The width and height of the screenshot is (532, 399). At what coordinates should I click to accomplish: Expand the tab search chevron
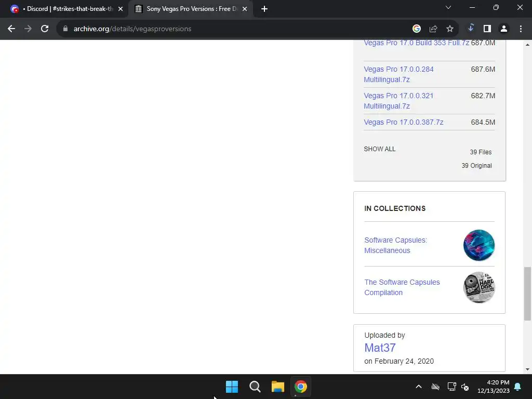point(448,7)
